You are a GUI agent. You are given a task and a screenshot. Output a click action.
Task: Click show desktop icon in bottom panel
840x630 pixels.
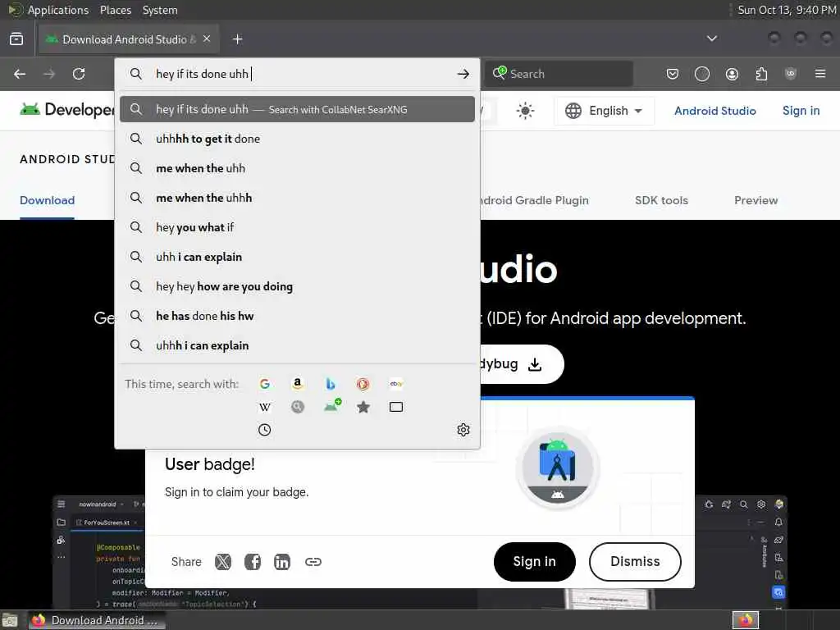[10, 620]
